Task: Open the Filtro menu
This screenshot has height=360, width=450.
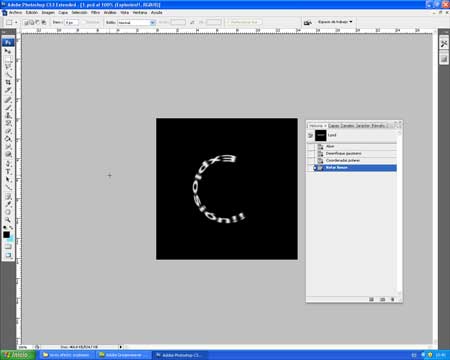Action: pyautogui.click(x=95, y=12)
